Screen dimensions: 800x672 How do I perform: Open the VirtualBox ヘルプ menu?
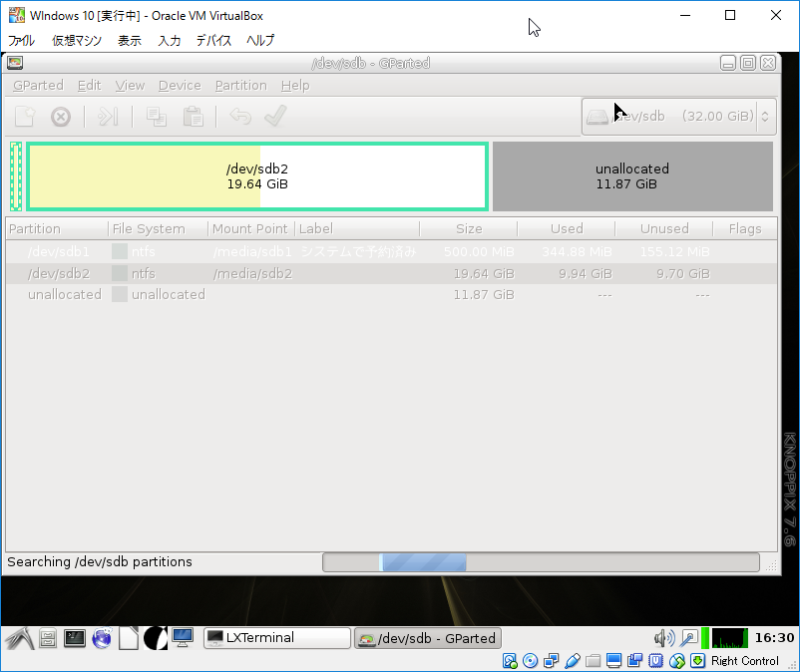pos(260,40)
